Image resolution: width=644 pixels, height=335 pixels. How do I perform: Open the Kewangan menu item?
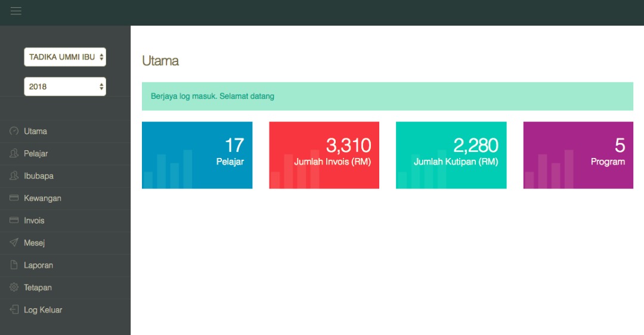point(42,198)
